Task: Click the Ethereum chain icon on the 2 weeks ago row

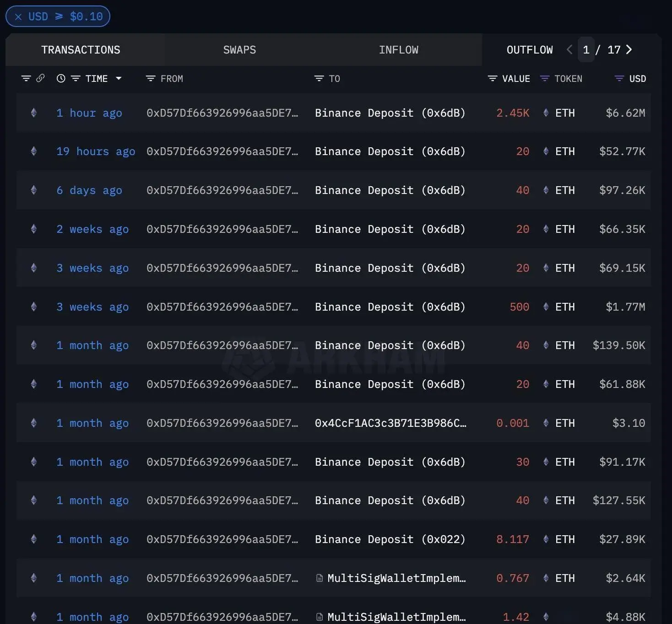Action: [x=33, y=229]
